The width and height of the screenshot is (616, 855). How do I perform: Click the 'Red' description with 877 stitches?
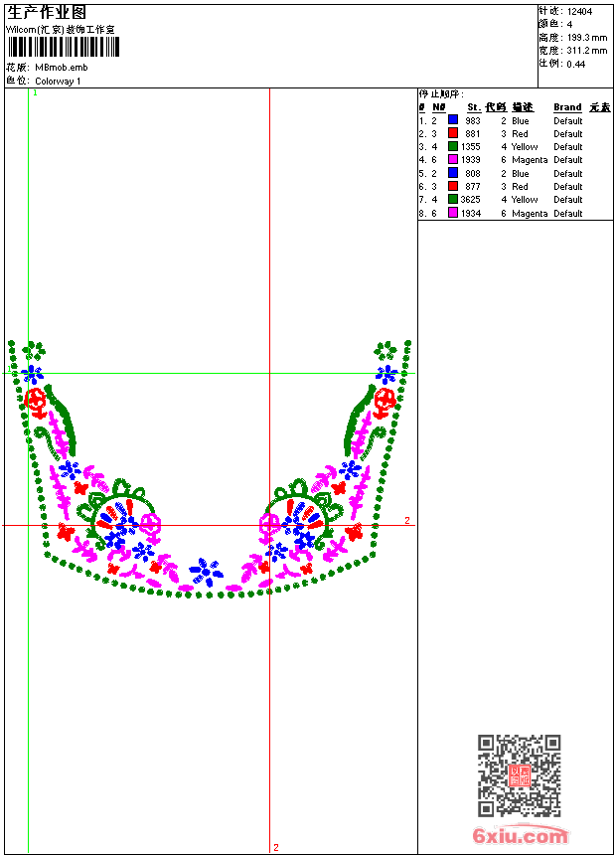click(520, 186)
